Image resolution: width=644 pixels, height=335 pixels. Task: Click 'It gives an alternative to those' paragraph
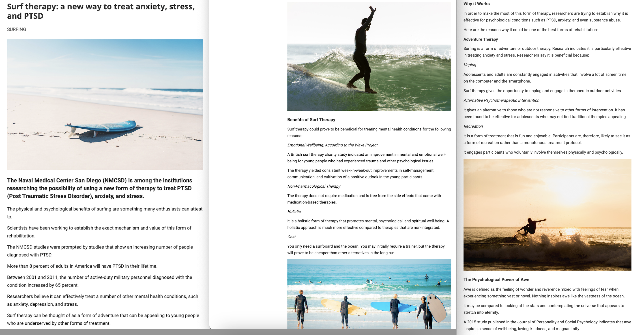pos(545,113)
